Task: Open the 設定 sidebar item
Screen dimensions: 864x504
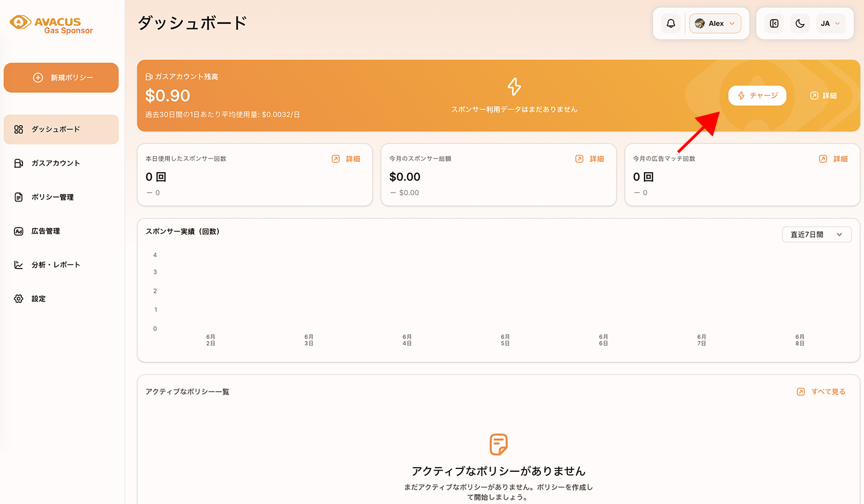Action: tap(61, 299)
